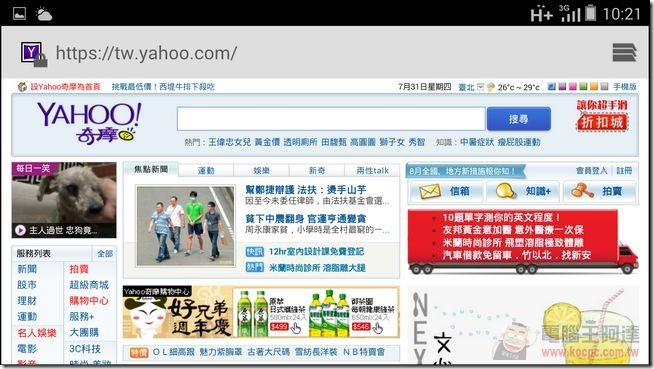Open 超級商城 in services list

point(89,285)
